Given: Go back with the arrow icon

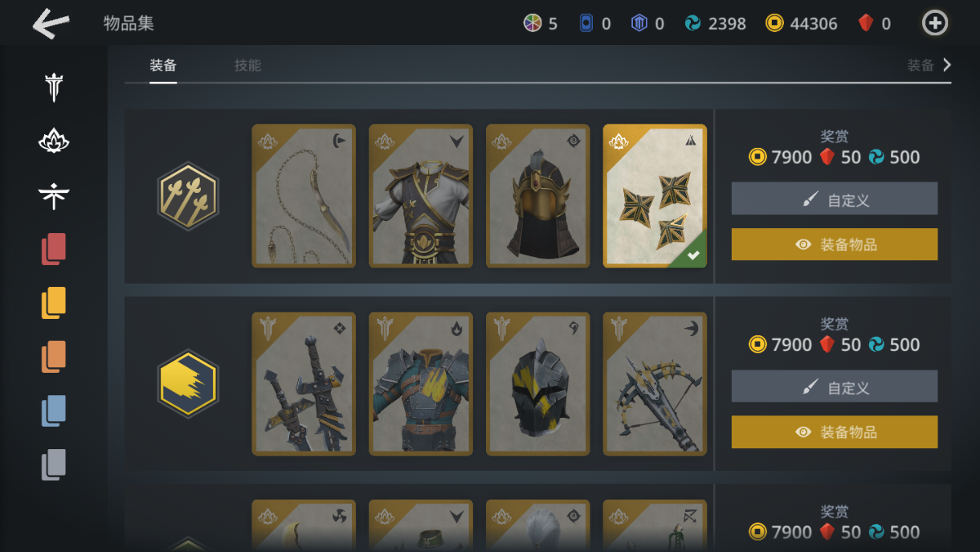Looking at the screenshot, I should [51, 24].
